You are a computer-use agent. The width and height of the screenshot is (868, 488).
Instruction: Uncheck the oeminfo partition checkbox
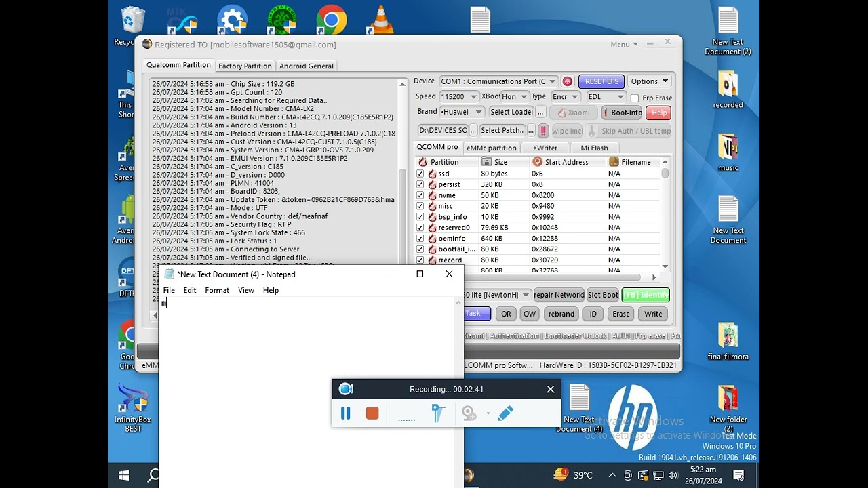[x=420, y=239]
